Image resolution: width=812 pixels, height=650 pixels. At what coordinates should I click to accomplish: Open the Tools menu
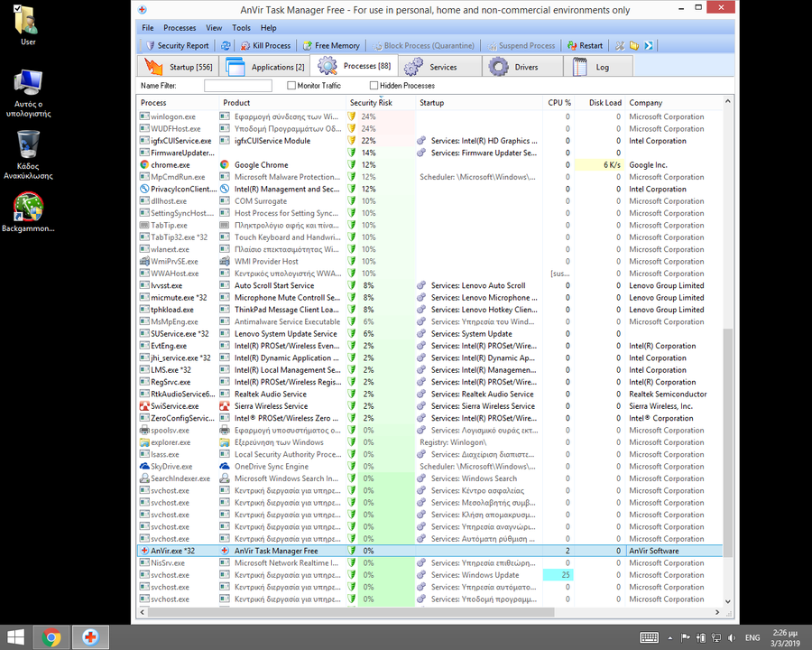click(241, 28)
